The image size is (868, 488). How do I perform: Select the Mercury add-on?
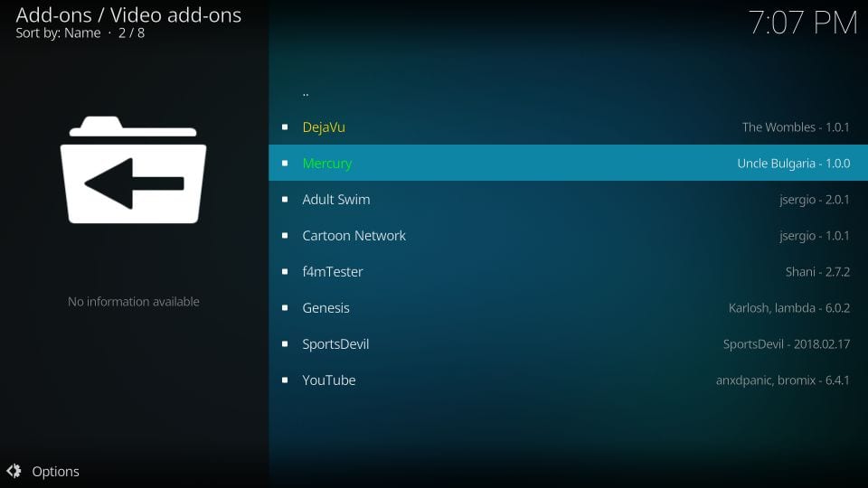tap(568, 164)
